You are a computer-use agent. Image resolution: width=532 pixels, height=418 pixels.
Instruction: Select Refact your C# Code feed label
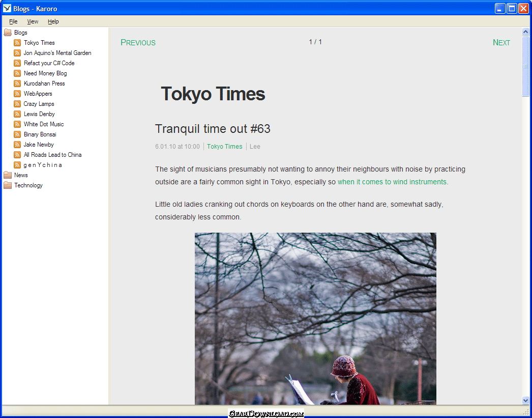tap(49, 63)
